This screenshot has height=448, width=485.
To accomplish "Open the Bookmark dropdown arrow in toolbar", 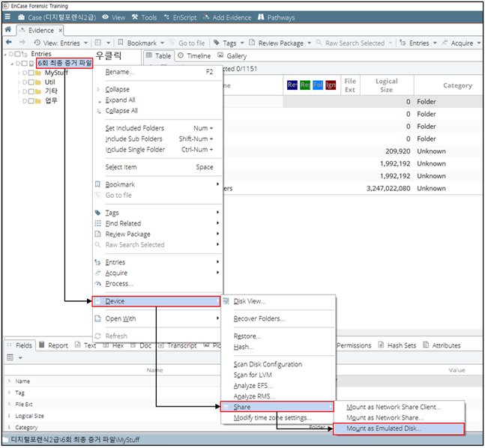I will coord(162,43).
